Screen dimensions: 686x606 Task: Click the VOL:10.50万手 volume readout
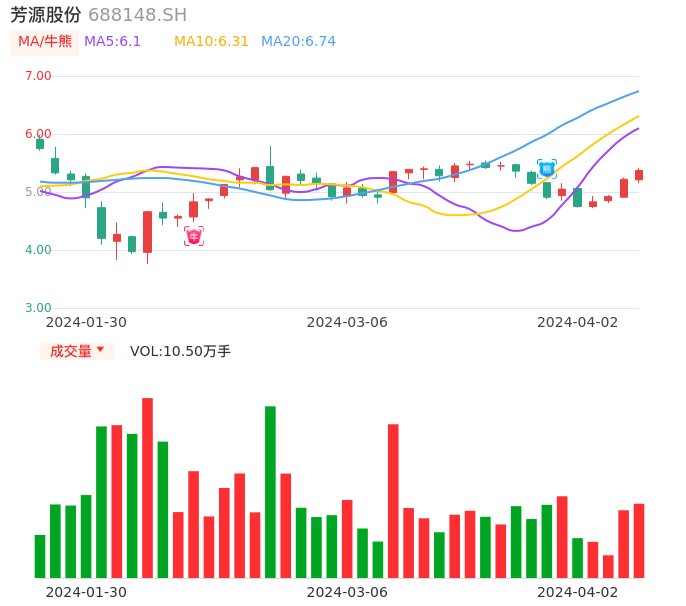click(180, 351)
